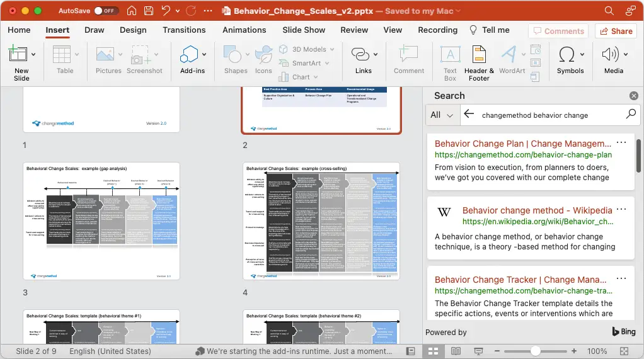The image size is (644, 359).
Task: Click the search query input field
Action: [x=550, y=115]
